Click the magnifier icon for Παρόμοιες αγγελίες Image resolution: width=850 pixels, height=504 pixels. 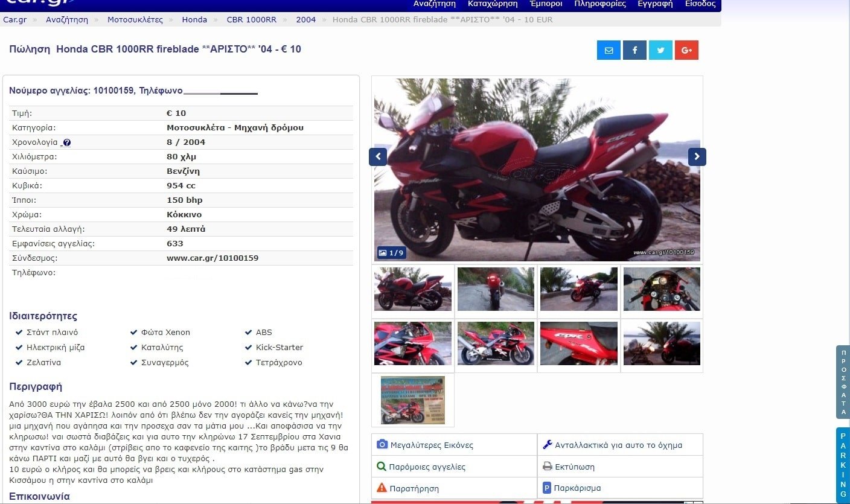[382, 467]
